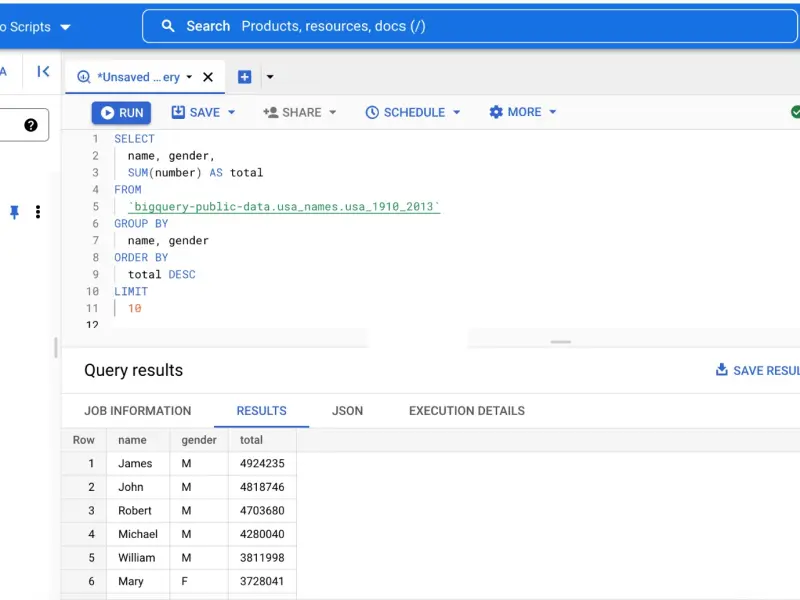This screenshot has height=600, width=800.
Task: Click the SHARE button
Action: click(x=292, y=112)
